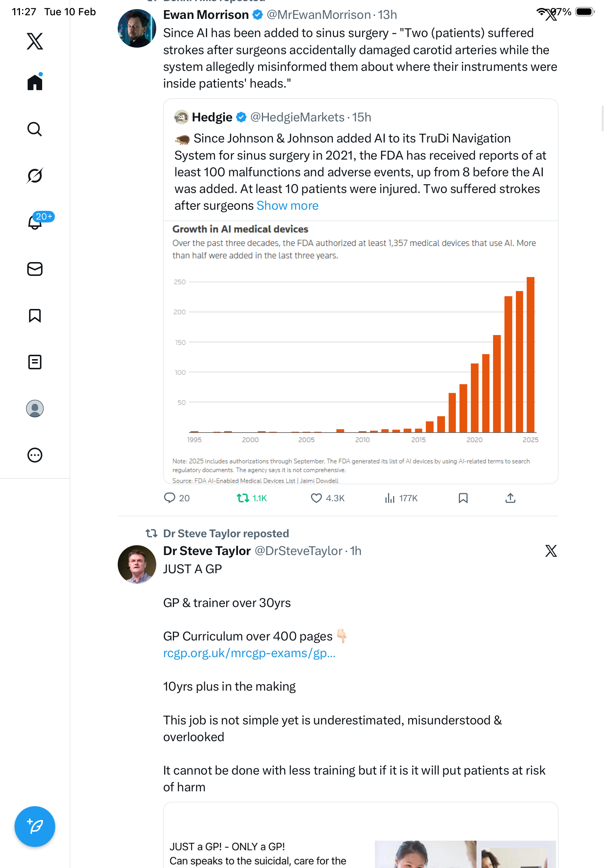
Task: Share Ewan Morrison's post
Action: (x=510, y=498)
